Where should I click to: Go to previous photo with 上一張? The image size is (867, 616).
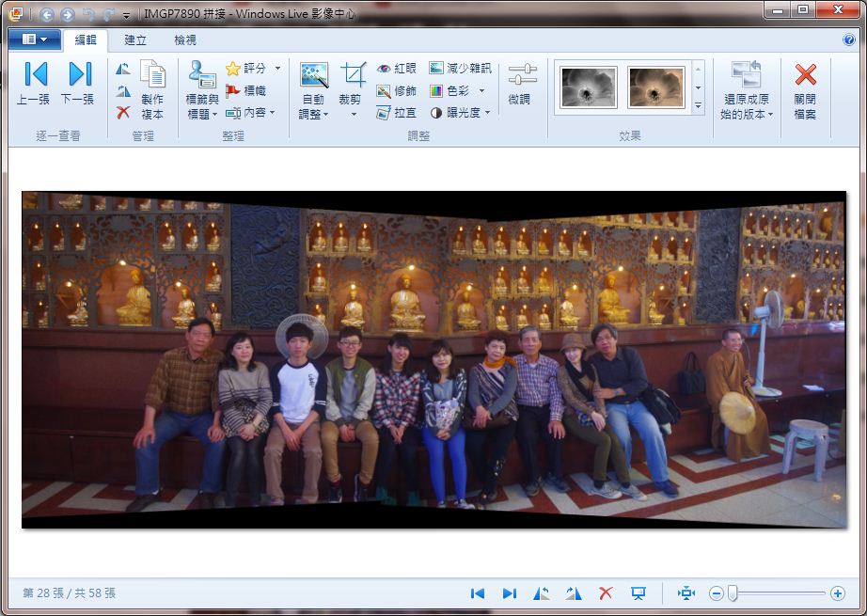pos(33,83)
